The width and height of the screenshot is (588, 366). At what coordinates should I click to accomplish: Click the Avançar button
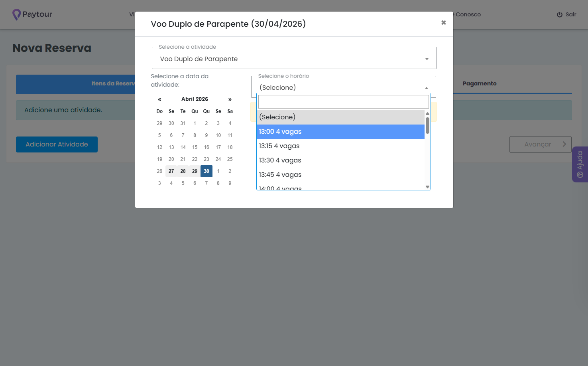click(540, 144)
